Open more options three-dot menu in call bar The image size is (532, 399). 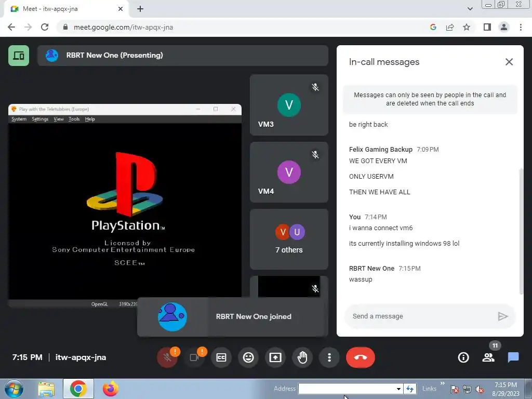tap(329, 357)
